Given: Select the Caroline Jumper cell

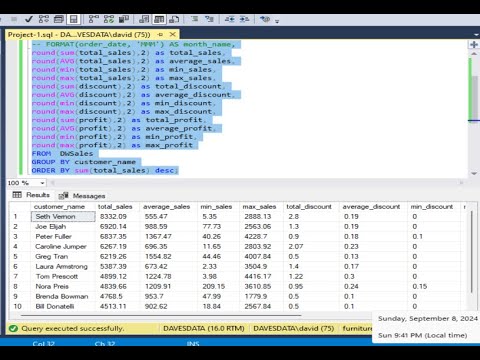Looking at the screenshot, I should [x=63, y=246].
